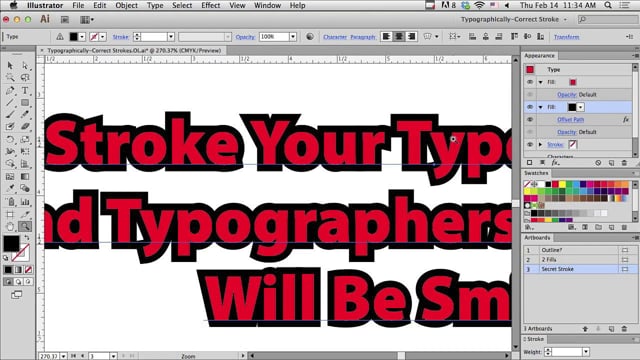The height and width of the screenshot is (360, 640).
Task: Select the Line Segment tool
Action: click(x=10, y=102)
